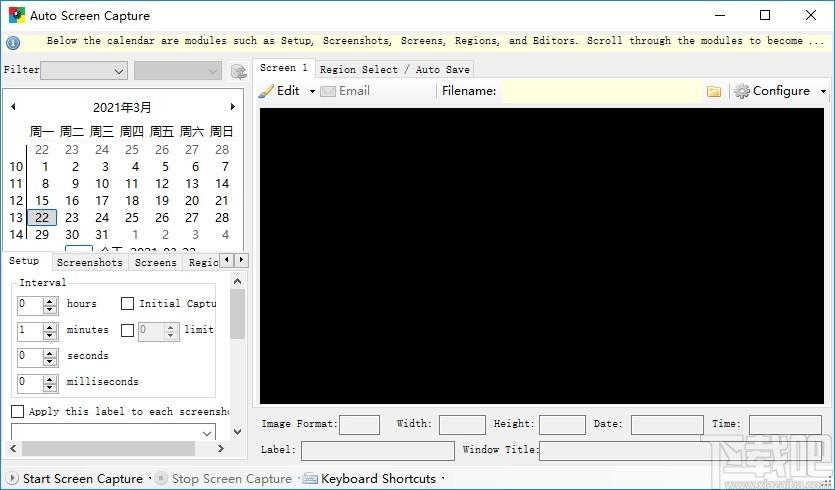Click Start Screen Capture button

[76, 479]
